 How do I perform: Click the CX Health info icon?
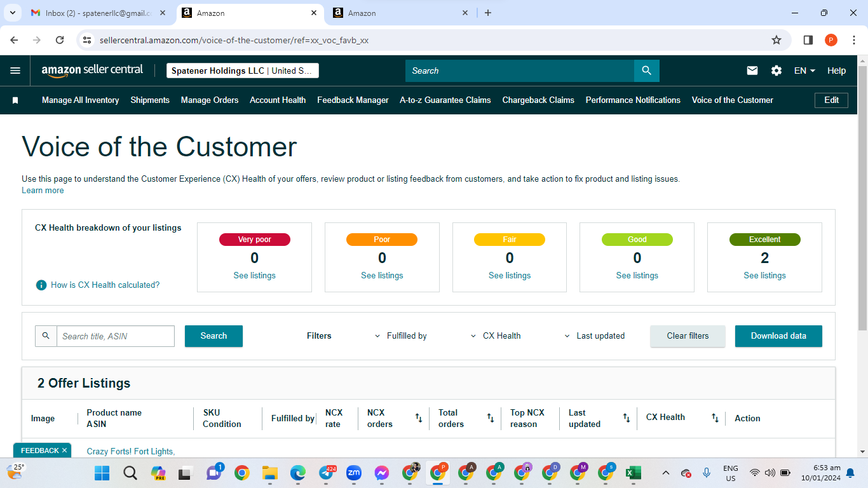(41, 285)
